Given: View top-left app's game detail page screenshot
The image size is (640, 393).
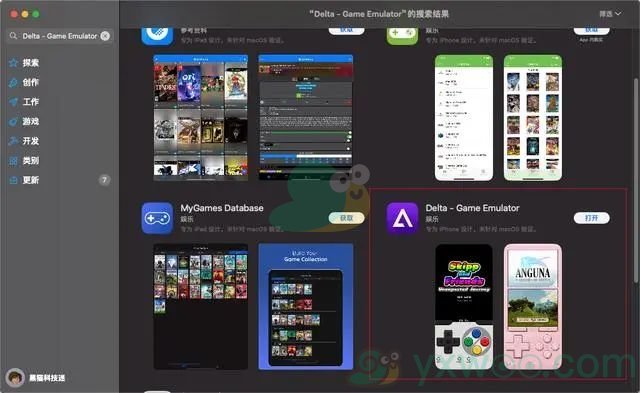Looking at the screenshot, I should coord(306,118).
